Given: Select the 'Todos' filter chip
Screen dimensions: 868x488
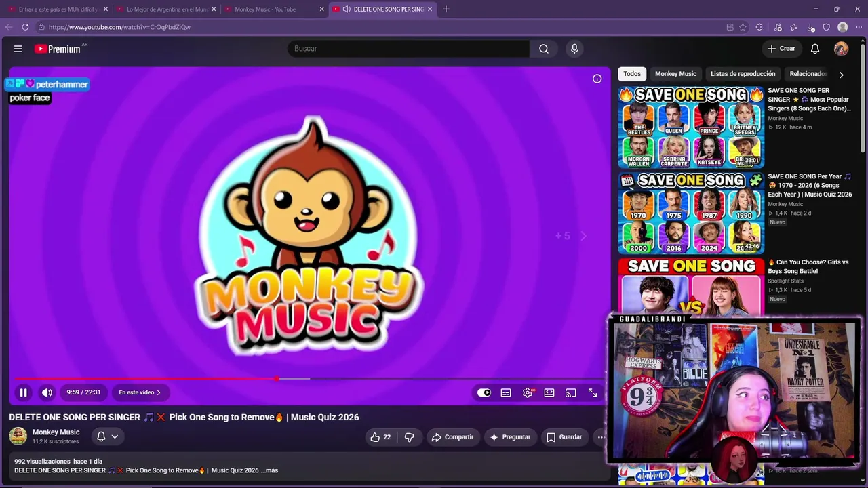Looking at the screenshot, I should point(632,74).
